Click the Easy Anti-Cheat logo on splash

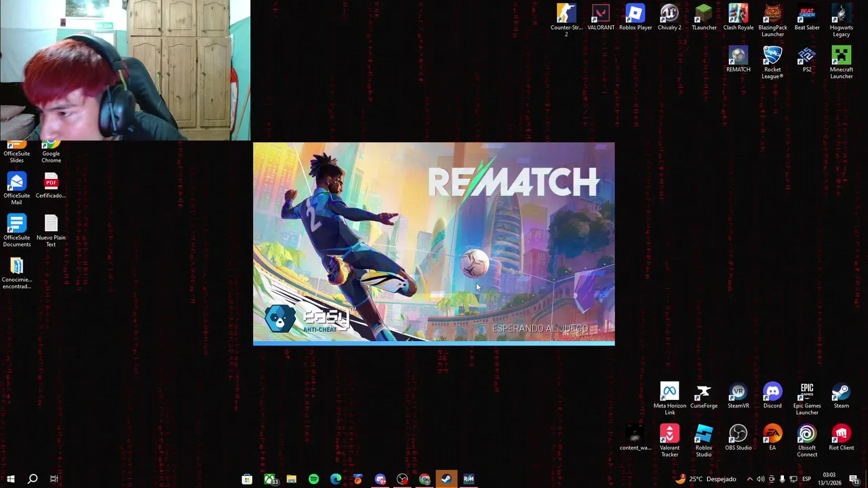click(x=310, y=319)
